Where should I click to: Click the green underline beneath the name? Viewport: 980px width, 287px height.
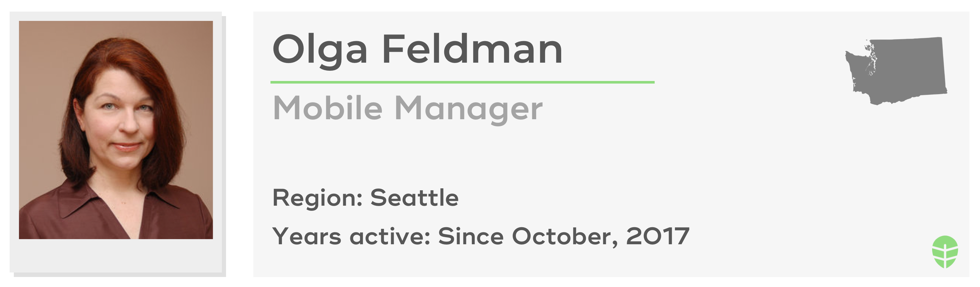(462, 82)
